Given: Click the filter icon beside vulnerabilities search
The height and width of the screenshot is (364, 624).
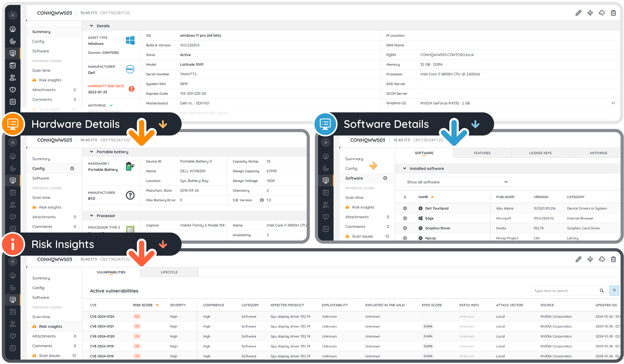Looking at the screenshot, I should click(614, 291).
